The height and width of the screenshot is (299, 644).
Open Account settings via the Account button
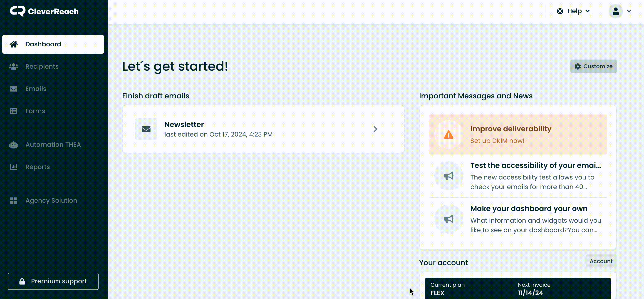point(601,261)
